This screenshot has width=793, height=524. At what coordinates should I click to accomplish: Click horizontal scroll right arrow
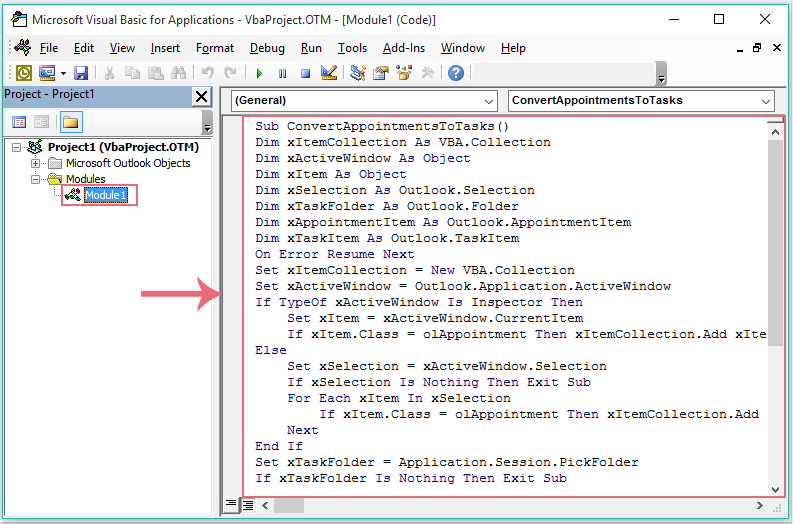760,505
